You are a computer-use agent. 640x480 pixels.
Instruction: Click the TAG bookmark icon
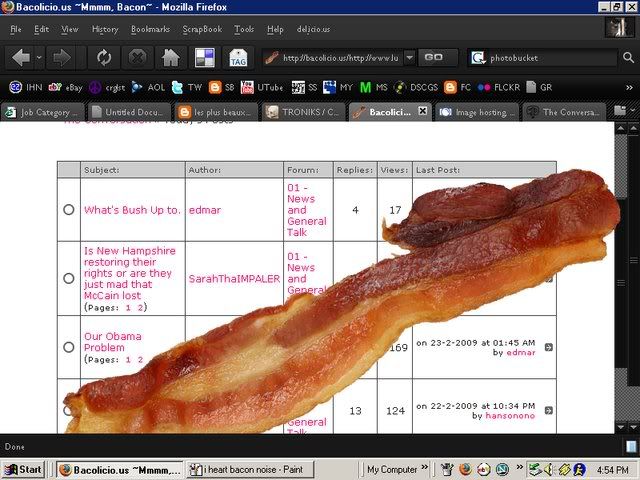coord(238,58)
